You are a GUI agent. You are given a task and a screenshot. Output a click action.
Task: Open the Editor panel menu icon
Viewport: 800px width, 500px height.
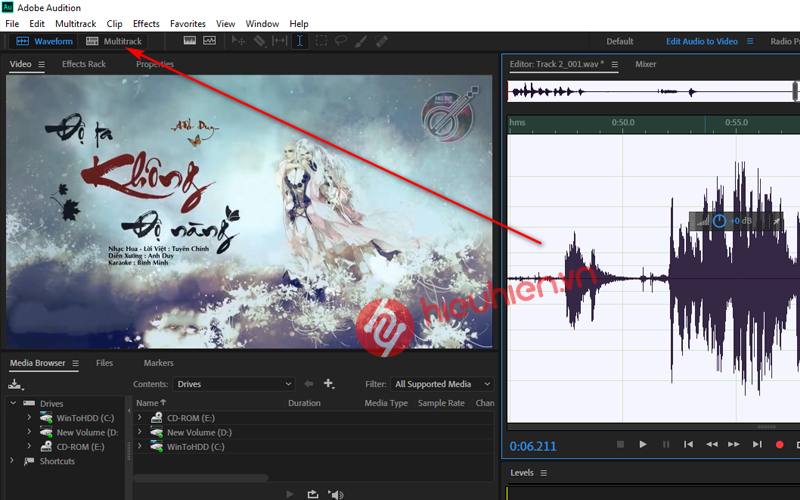click(x=615, y=64)
